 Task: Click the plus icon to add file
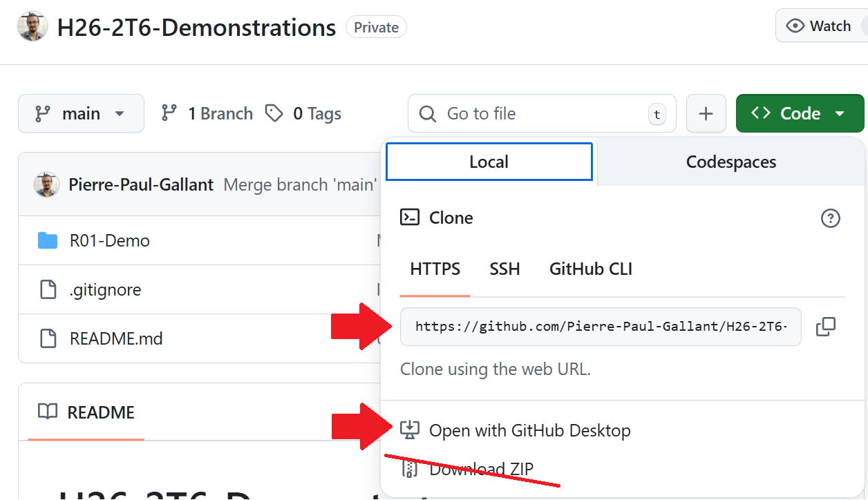click(706, 113)
